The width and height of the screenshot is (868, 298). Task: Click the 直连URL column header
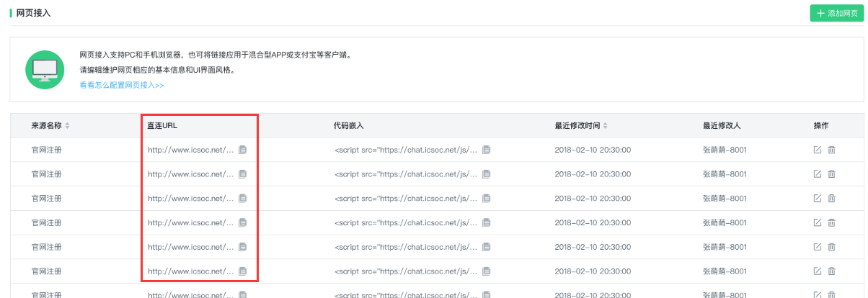(162, 126)
